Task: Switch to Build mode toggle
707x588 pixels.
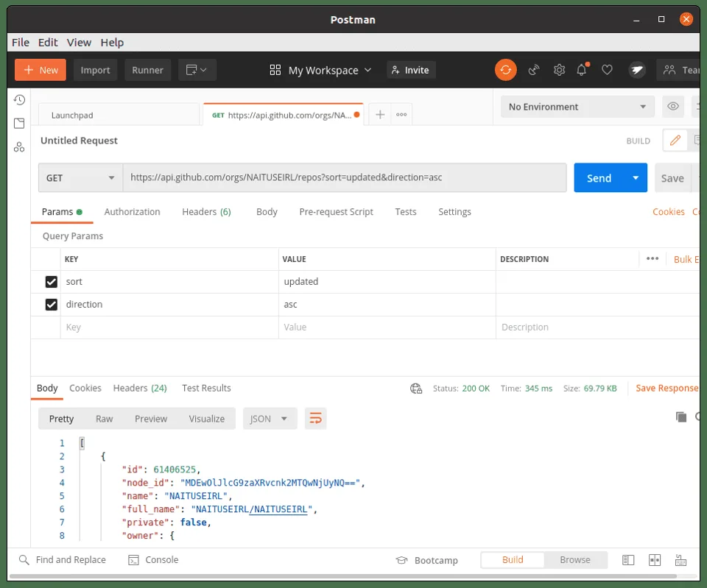Action: point(513,559)
